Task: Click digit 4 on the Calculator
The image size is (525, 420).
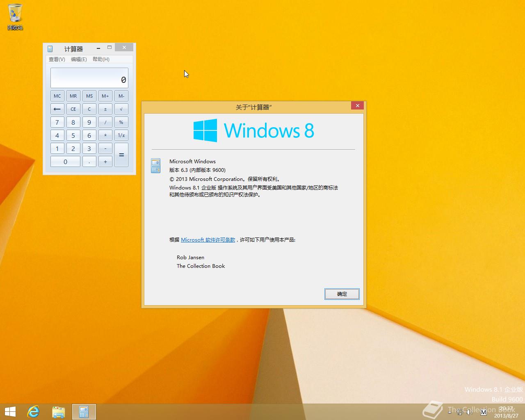Action: pos(57,135)
